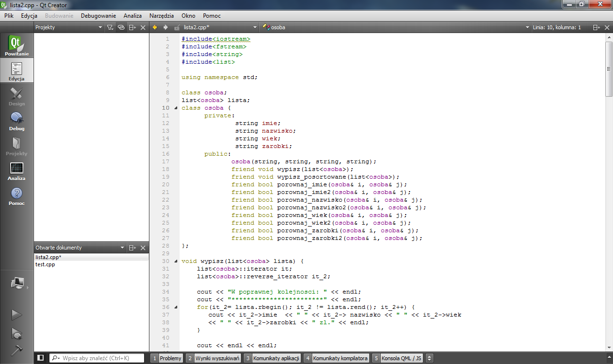Screen dimensions: 613x364
Task: Open the Projekty panel view dropdown
Action: (x=100, y=27)
